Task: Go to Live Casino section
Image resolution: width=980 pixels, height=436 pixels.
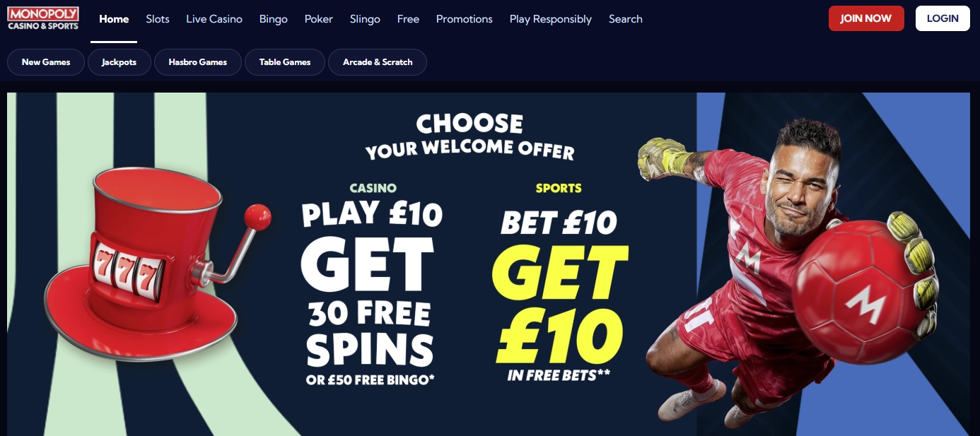Action: 214,19
